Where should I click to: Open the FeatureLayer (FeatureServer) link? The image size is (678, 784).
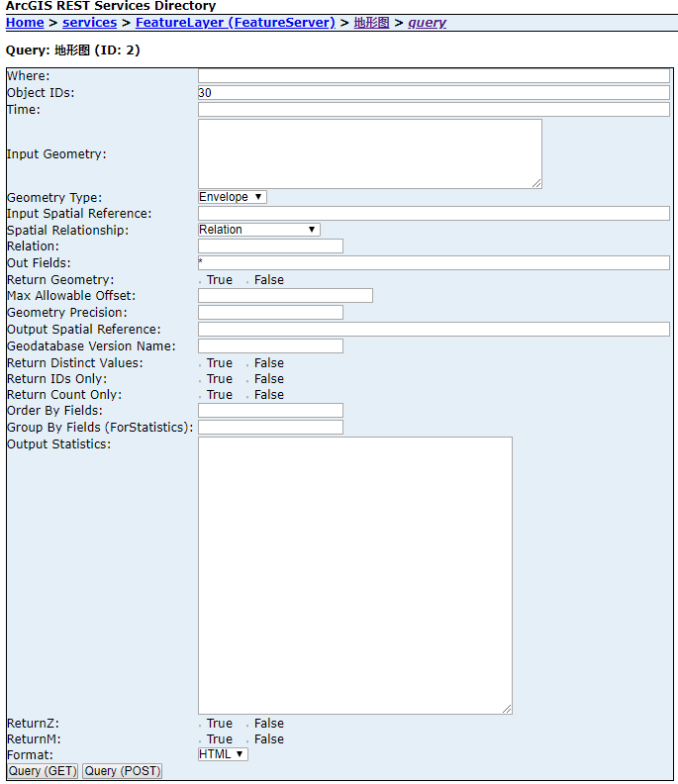tap(236, 23)
